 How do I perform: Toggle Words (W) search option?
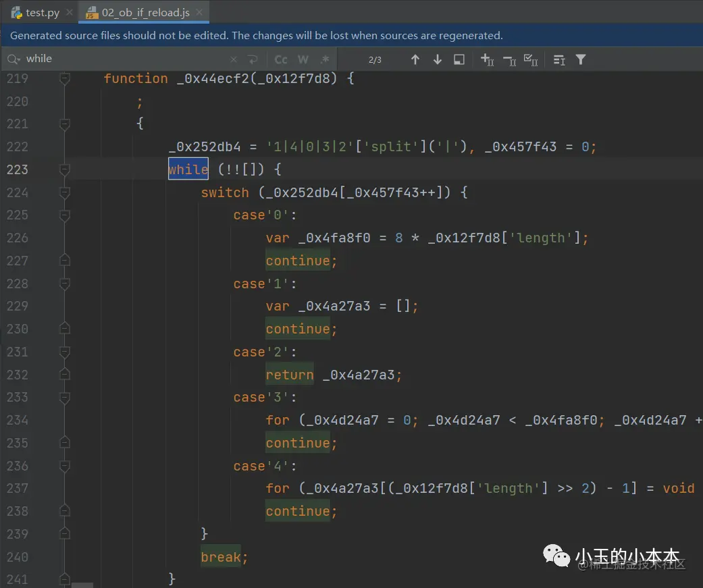[x=303, y=59]
